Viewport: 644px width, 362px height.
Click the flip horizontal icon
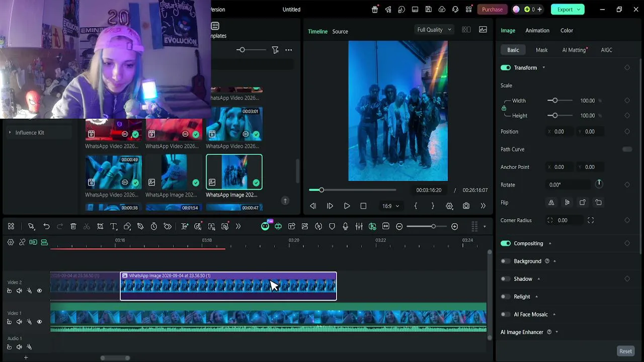point(551,203)
